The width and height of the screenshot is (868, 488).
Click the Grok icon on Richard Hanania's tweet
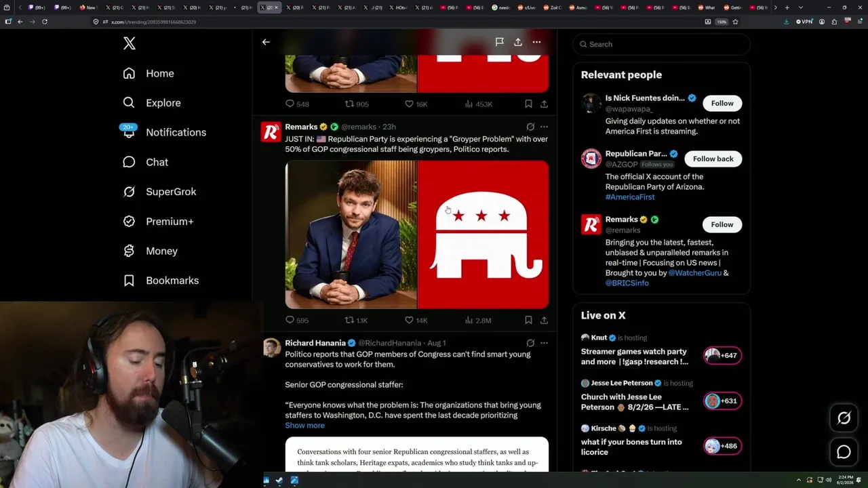pos(530,343)
